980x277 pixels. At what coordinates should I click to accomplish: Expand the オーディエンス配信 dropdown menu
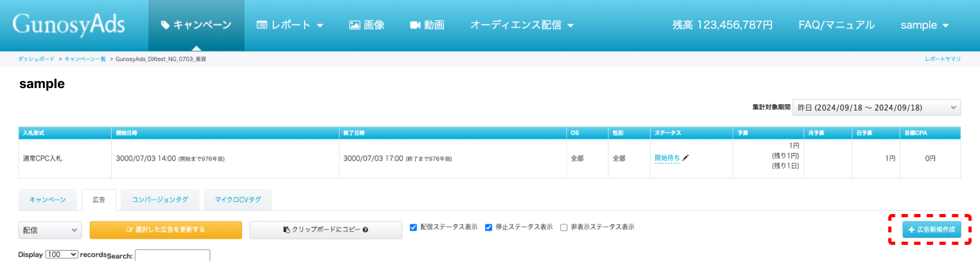[x=522, y=25]
